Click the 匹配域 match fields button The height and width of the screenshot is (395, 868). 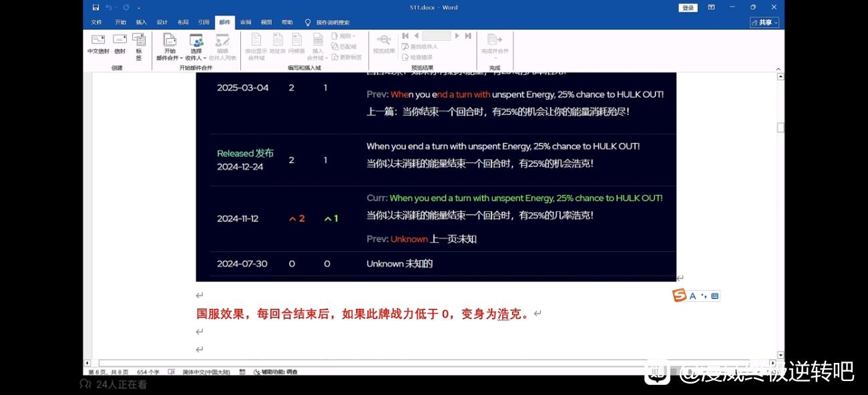(344, 47)
